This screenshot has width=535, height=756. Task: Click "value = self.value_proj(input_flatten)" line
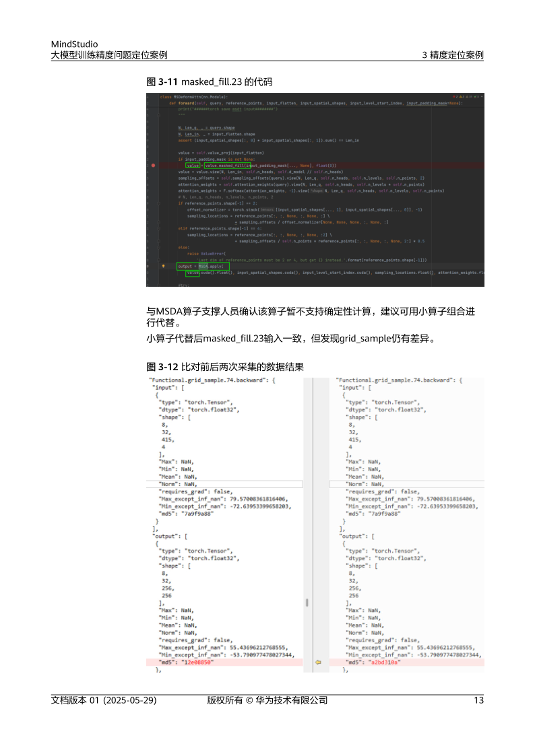[221, 153]
